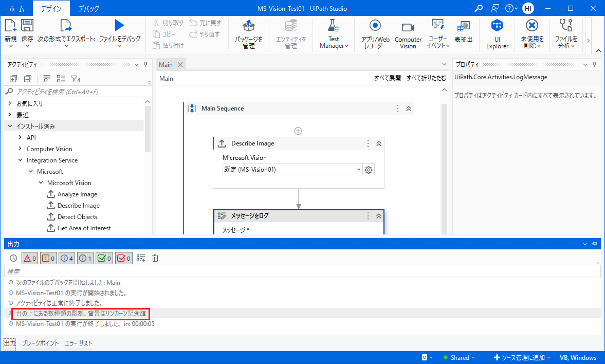Switch to the デバッグ ribbon tab
Image resolution: width=605 pixels, height=364 pixels.
89,9
